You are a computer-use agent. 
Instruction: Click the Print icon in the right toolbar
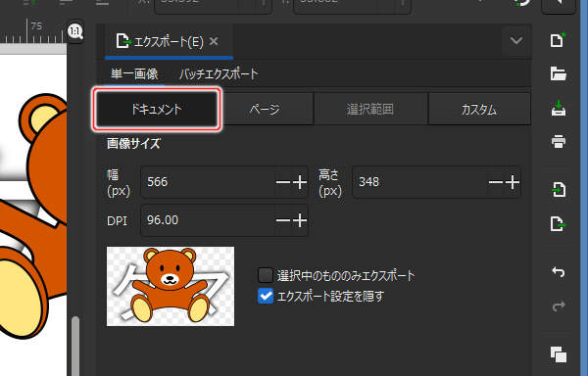[559, 142]
